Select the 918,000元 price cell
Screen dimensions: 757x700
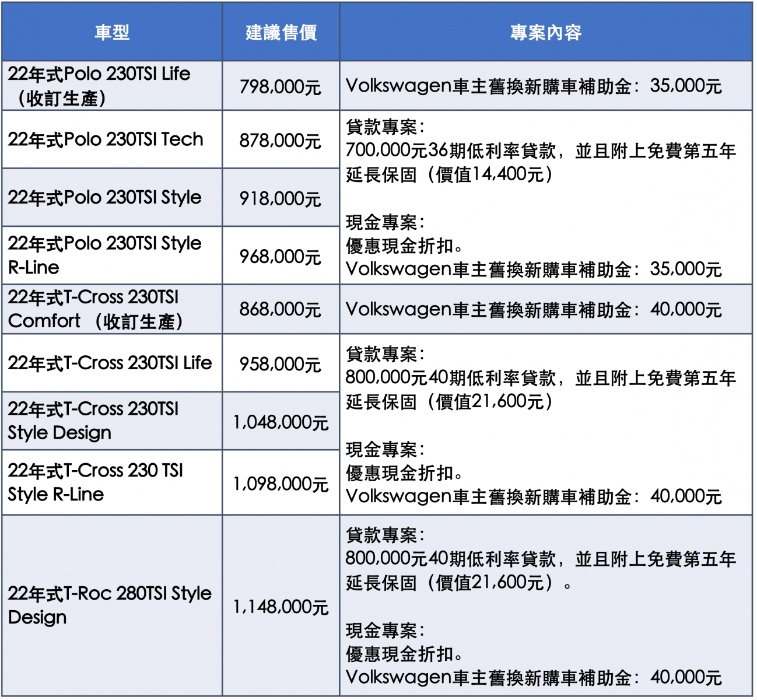tap(281, 198)
